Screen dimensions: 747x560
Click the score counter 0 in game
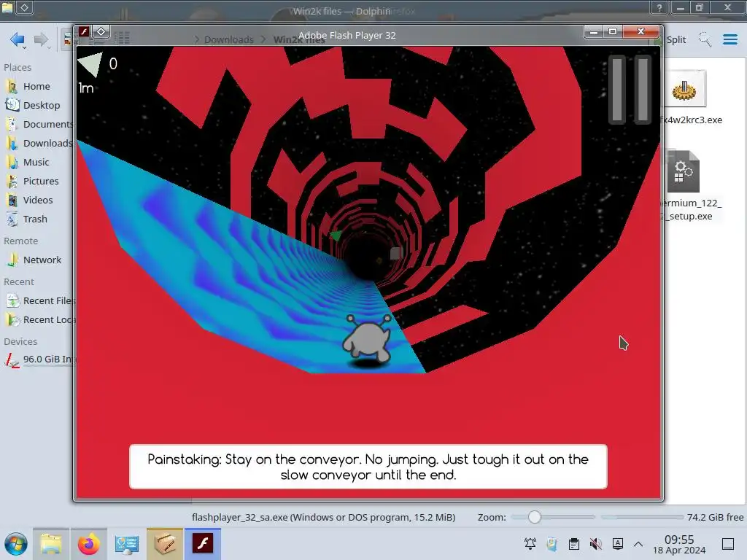click(113, 64)
